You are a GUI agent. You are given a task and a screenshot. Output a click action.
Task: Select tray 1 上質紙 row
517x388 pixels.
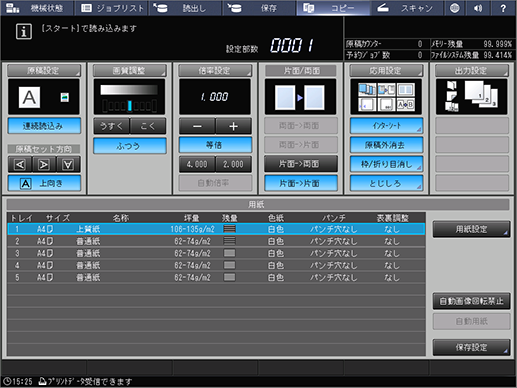pos(216,229)
